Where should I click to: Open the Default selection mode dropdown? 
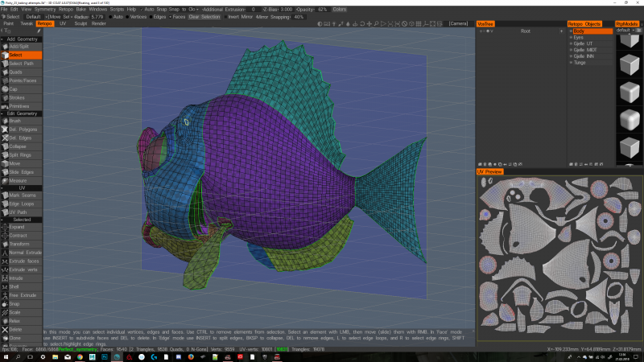point(32,16)
